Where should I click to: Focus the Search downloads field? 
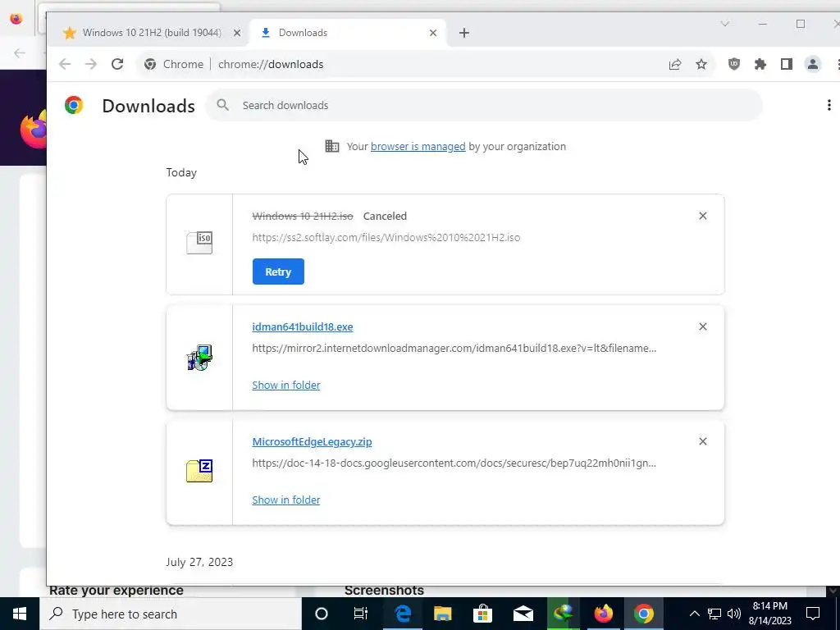pos(484,105)
